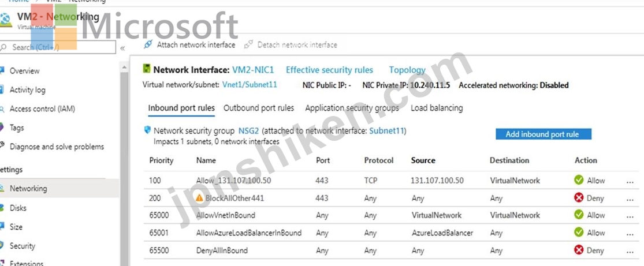Click the search magnifier icon in sidebar
Screen dimensions: 644x266
pos(3,47)
